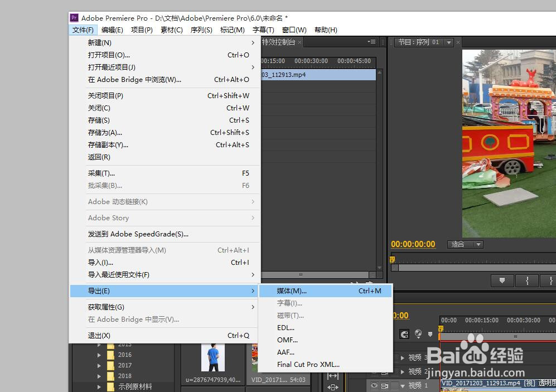Select 关闭项目(P) menu item
556x392 pixels.
click(x=165, y=96)
